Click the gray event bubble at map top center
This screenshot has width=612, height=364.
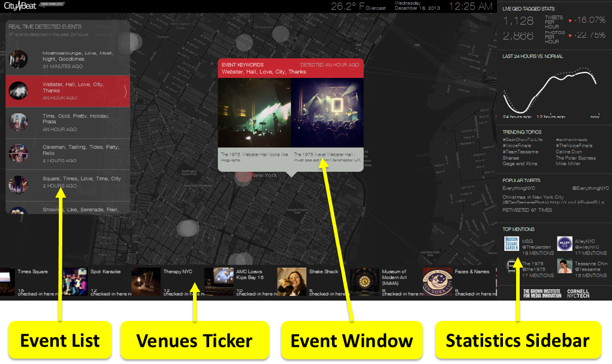pyautogui.click(x=281, y=34)
